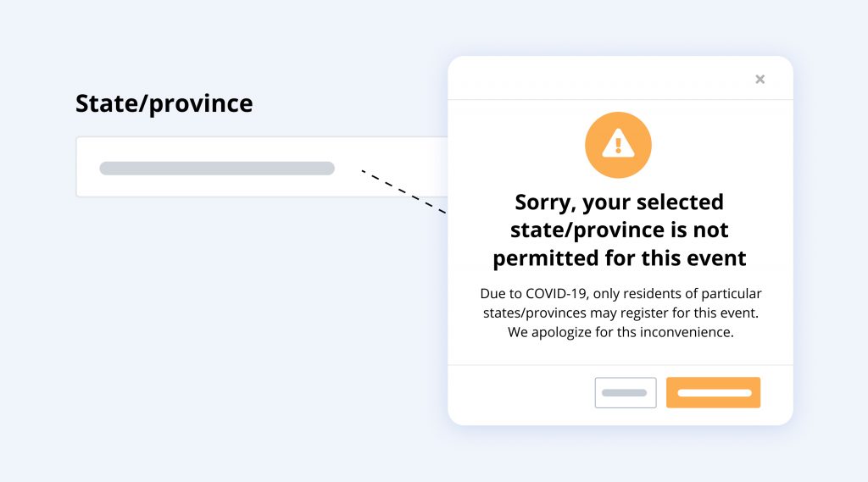The height and width of the screenshot is (482, 868).
Task: Click the white bar inside the orange button
Action: [714, 393]
